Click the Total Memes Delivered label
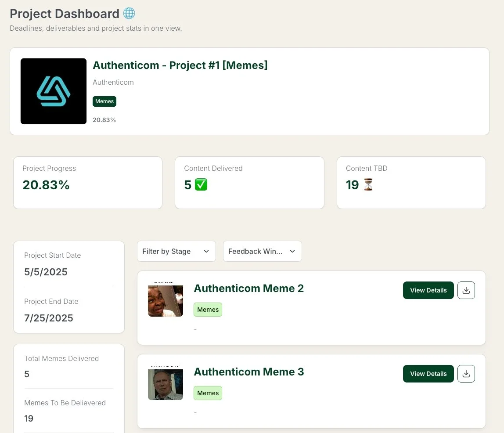Image resolution: width=504 pixels, height=433 pixels. pos(61,358)
